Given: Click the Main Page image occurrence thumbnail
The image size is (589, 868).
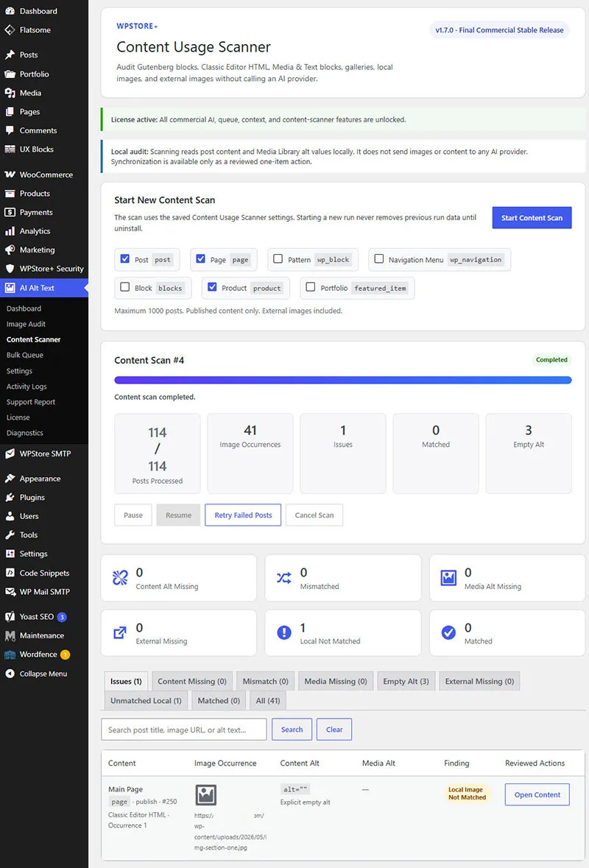Looking at the screenshot, I should pos(206,794).
